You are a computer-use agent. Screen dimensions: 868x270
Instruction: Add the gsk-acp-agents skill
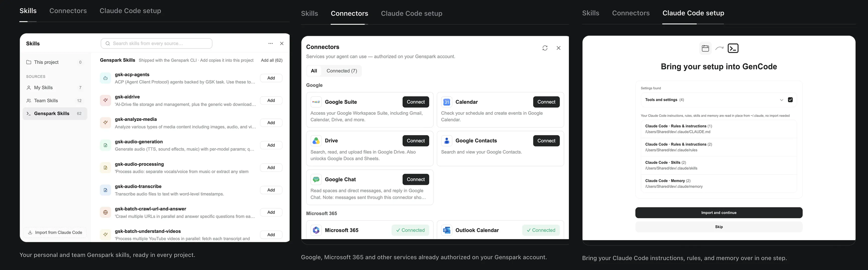tap(271, 78)
